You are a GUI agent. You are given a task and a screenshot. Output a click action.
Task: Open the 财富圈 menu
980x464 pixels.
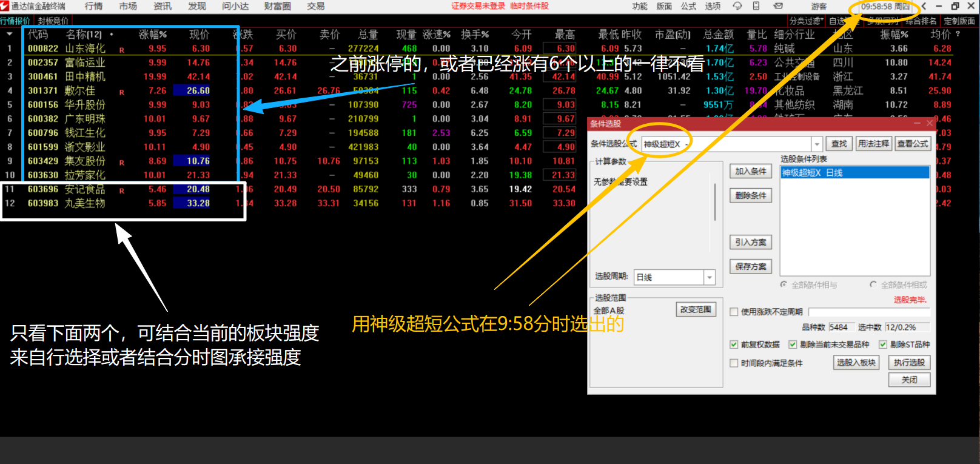pyautogui.click(x=278, y=6)
